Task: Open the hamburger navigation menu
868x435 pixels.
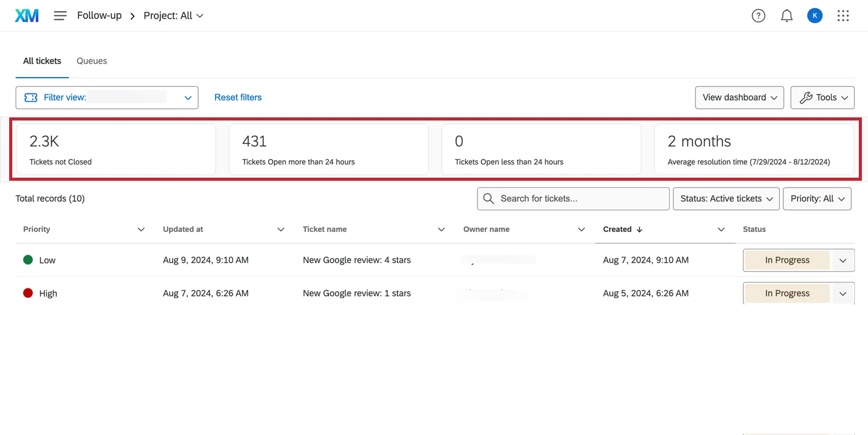Action: pos(60,16)
